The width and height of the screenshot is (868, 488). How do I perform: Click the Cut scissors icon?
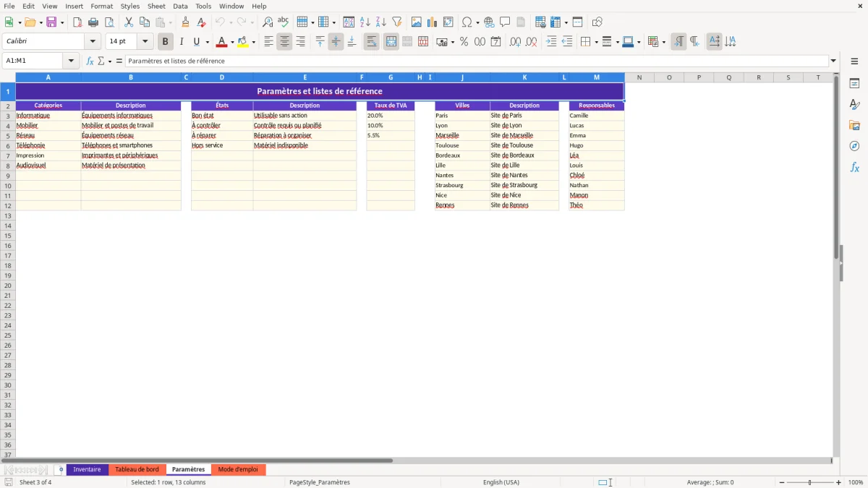coord(129,22)
